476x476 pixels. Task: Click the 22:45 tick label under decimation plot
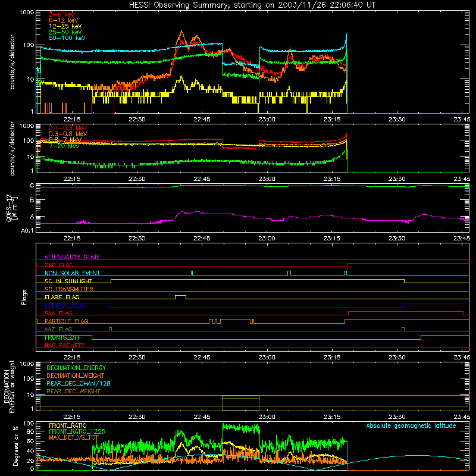[202, 417]
